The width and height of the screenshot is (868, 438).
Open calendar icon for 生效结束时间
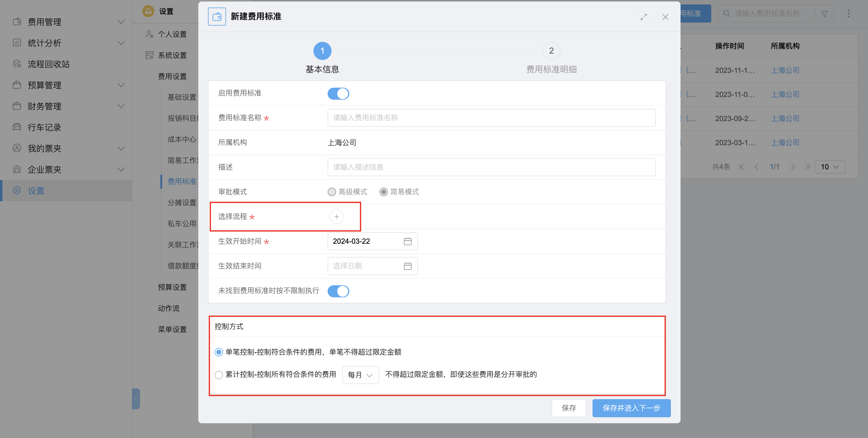(407, 266)
